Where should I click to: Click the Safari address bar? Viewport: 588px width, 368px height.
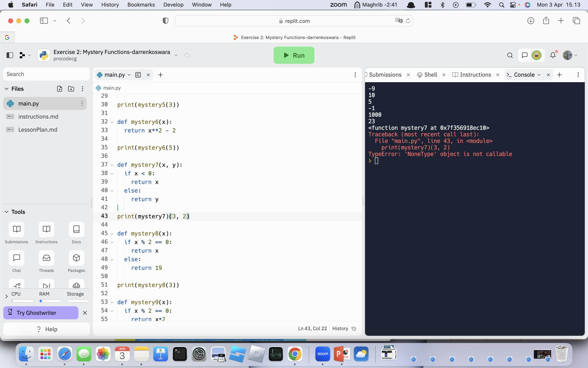pos(294,21)
